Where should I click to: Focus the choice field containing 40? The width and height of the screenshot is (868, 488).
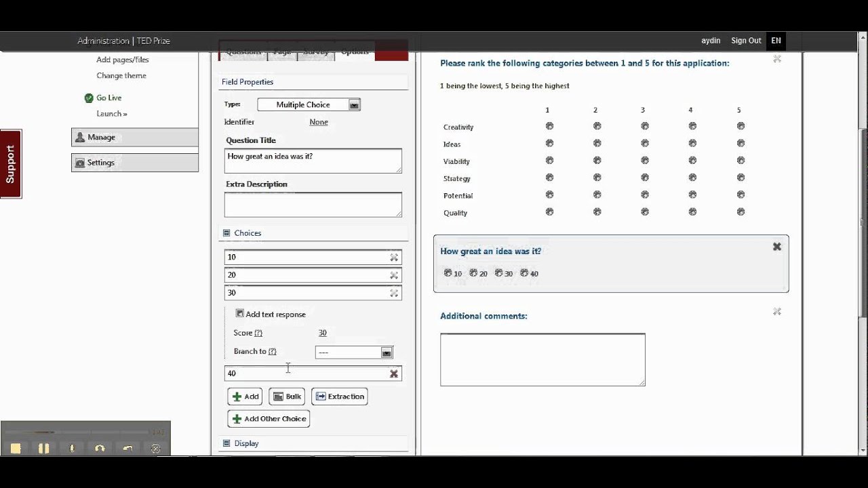313,373
